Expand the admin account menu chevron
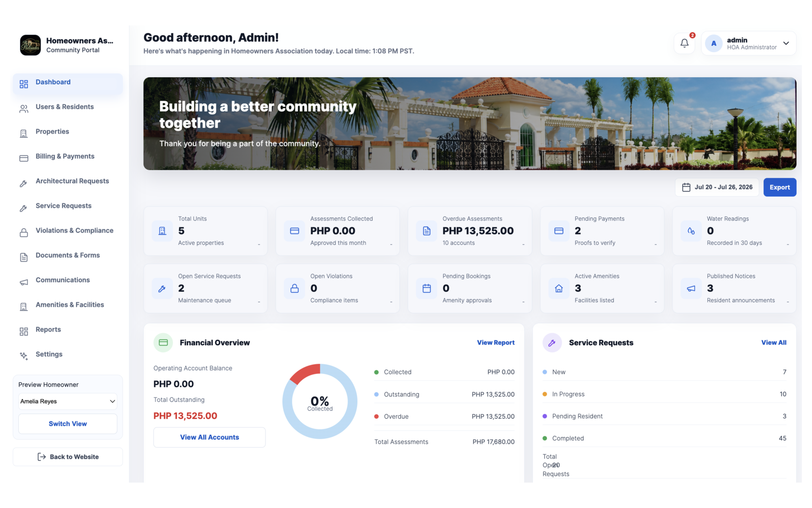The image size is (812, 508). tap(786, 43)
